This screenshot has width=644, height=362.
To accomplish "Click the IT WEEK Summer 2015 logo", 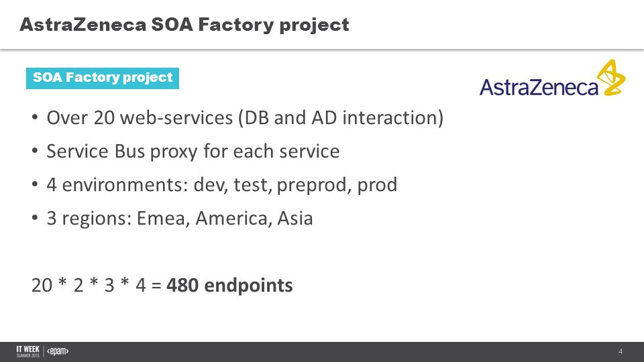I will click(28, 352).
